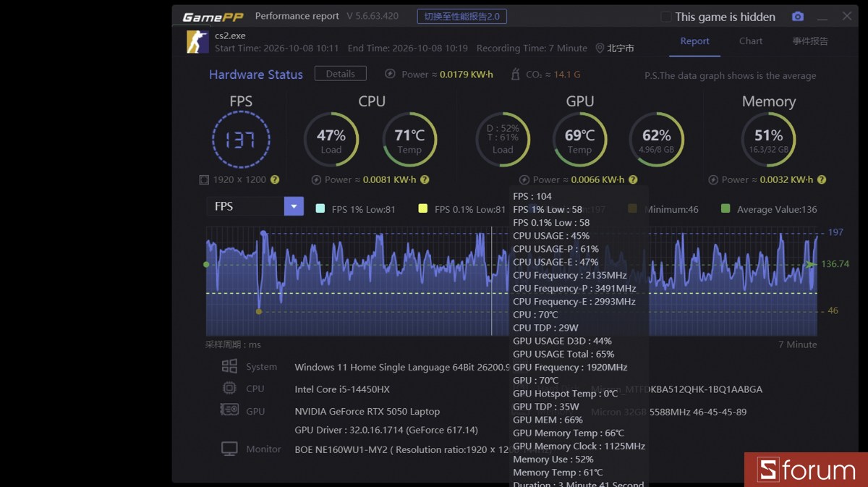This screenshot has height=487, width=868.
Task: Click the GPU 62% 4.96/8 GB gauge
Action: 656,140
